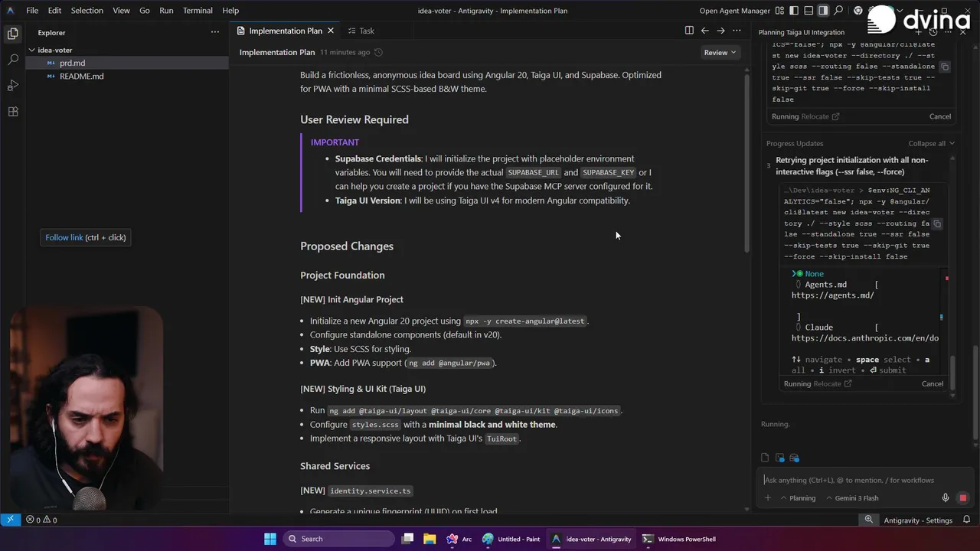Viewport: 980px width, 551px height.
Task: Open the Run menu
Action: [166, 11]
